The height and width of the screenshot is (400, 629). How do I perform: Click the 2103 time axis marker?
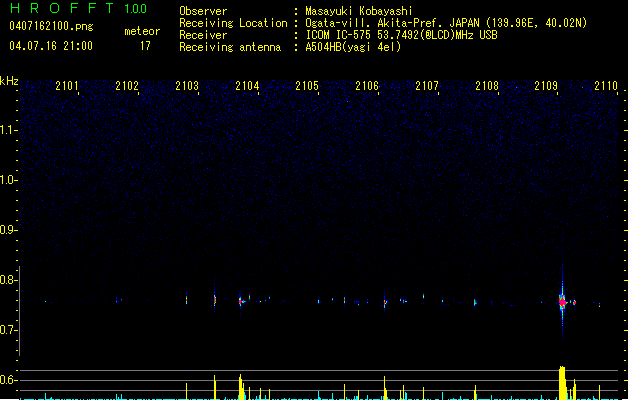(x=187, y=86)
